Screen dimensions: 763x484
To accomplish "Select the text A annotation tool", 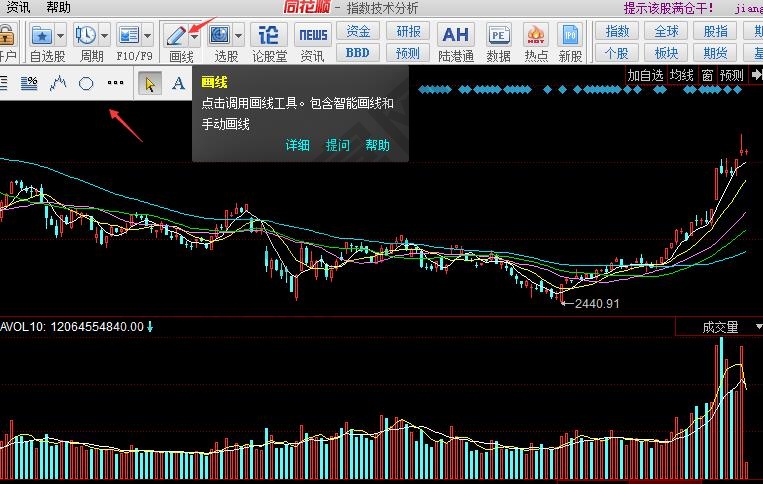I will pos(179,84).
